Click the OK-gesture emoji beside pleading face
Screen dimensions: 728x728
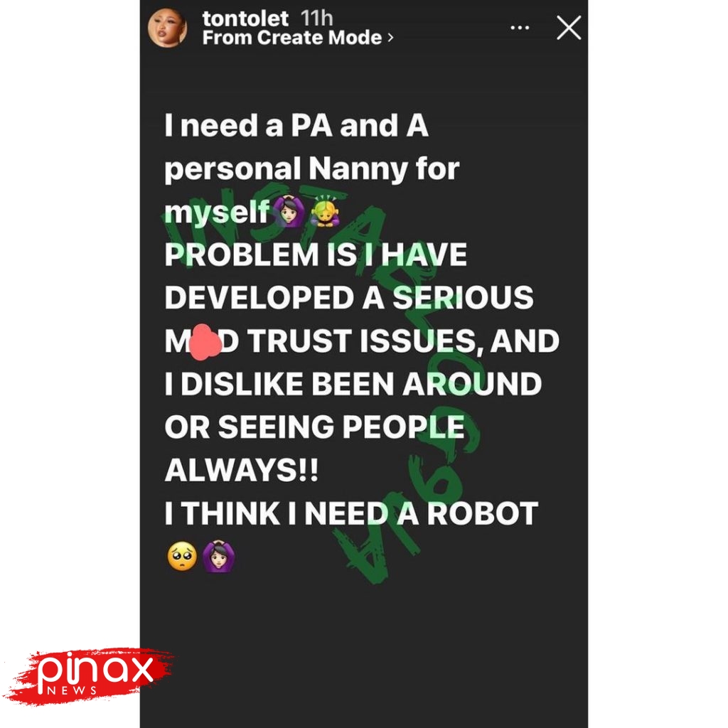(x=218, y=556)
